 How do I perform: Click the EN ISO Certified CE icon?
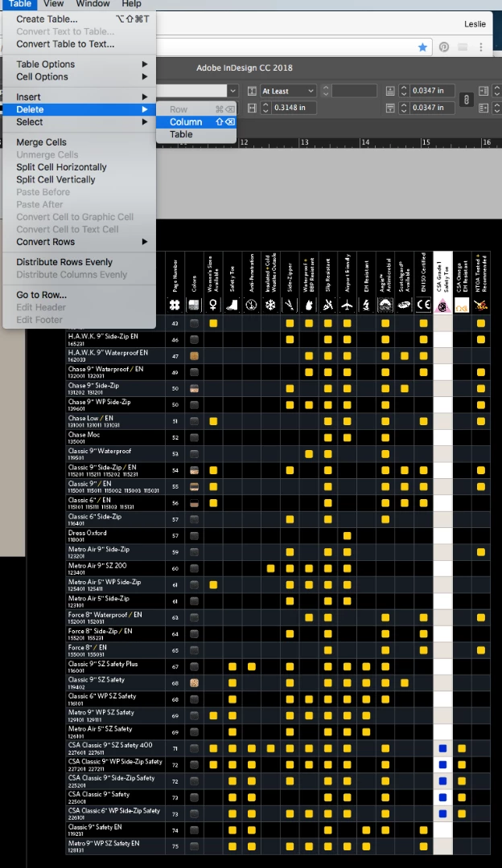[424, 305]
